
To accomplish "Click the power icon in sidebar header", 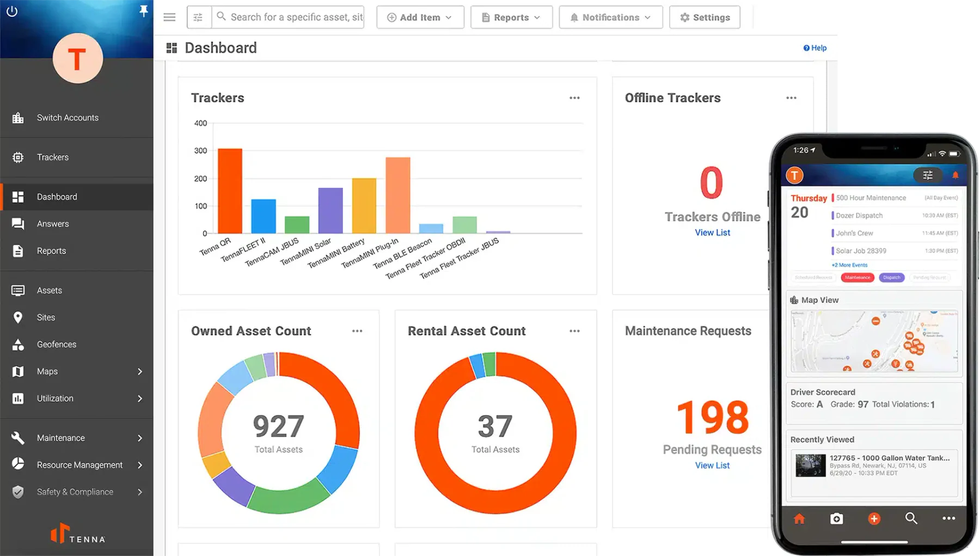I will tap(12, 11).
